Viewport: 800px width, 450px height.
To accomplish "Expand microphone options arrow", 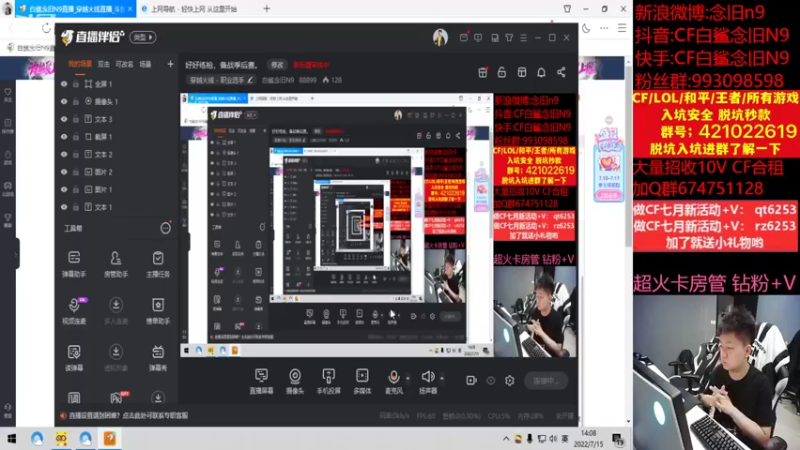I will [x=408, y=378].
